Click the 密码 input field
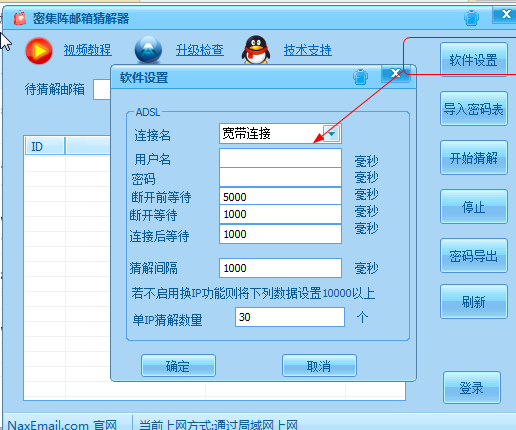This screenshot has height=430, width=516. tap(280, 177)
